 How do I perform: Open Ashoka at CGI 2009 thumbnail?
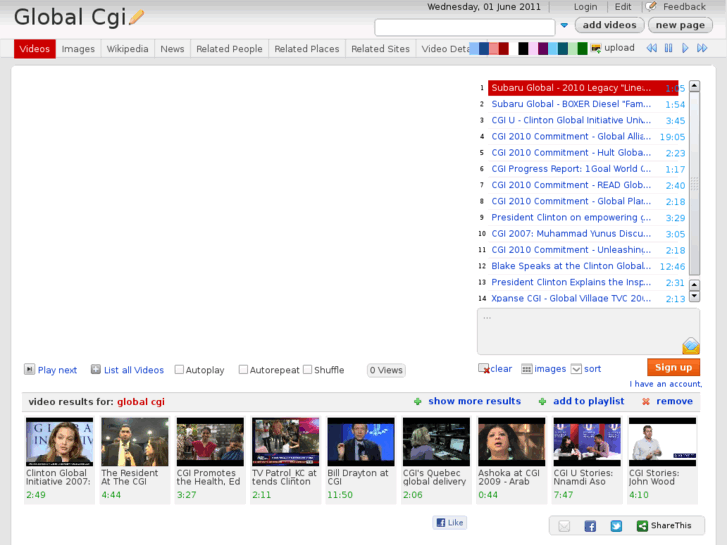511,442
